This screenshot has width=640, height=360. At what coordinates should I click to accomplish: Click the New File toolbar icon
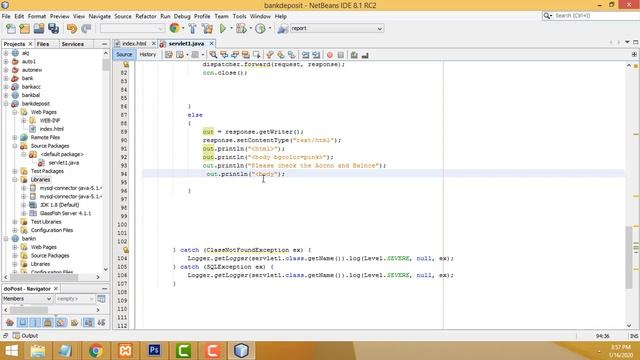11,29
